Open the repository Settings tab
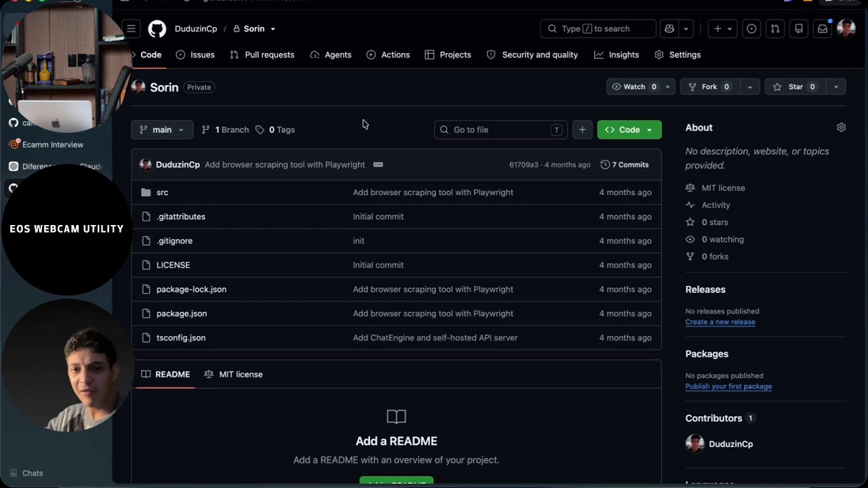Viewport: 868px width, 488px height. click(677, 55)
